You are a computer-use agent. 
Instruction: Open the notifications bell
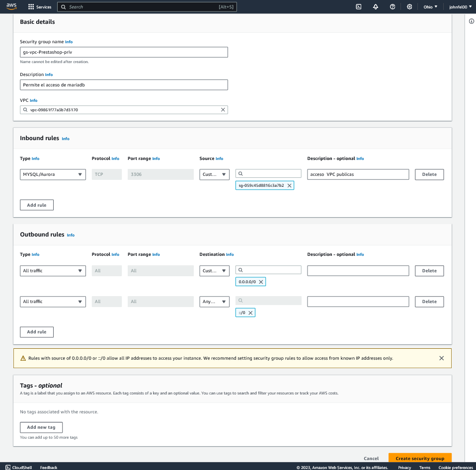click(375, 7)
